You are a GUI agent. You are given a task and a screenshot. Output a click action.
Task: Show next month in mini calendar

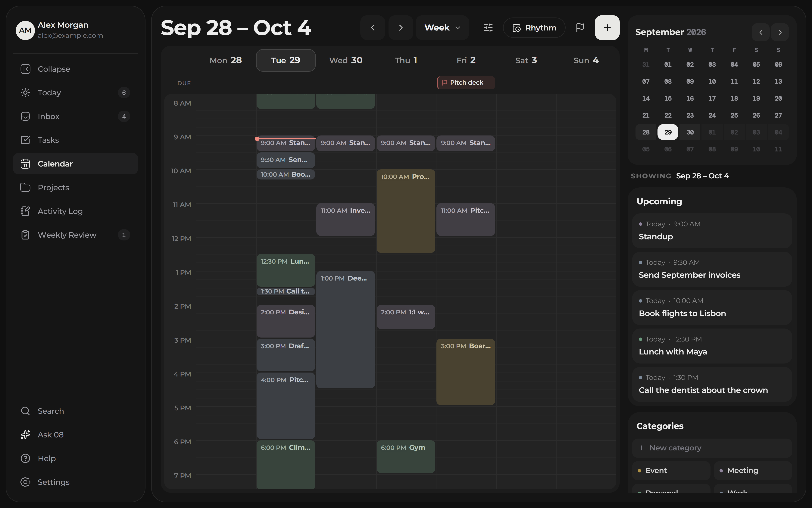(780, 32)
